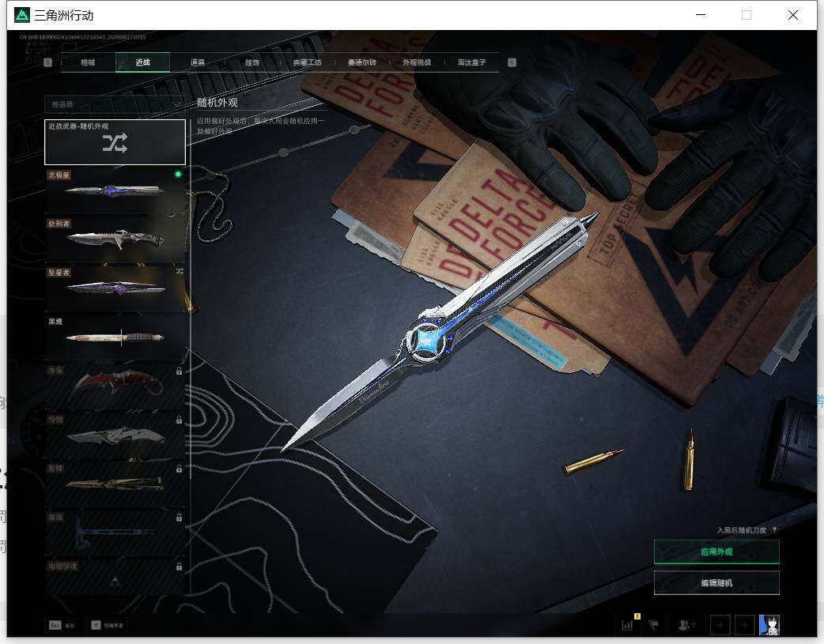Toggle the green equipped indicator on 北极星
Image resolution: width=824 pixels, height=644 pixels.
[x=178, y=174]
